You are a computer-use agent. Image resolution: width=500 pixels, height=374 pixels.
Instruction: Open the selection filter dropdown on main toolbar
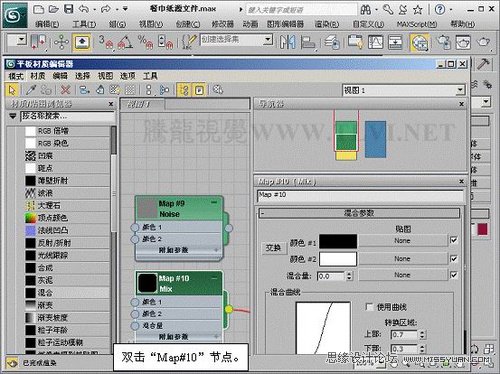[22, 40]
